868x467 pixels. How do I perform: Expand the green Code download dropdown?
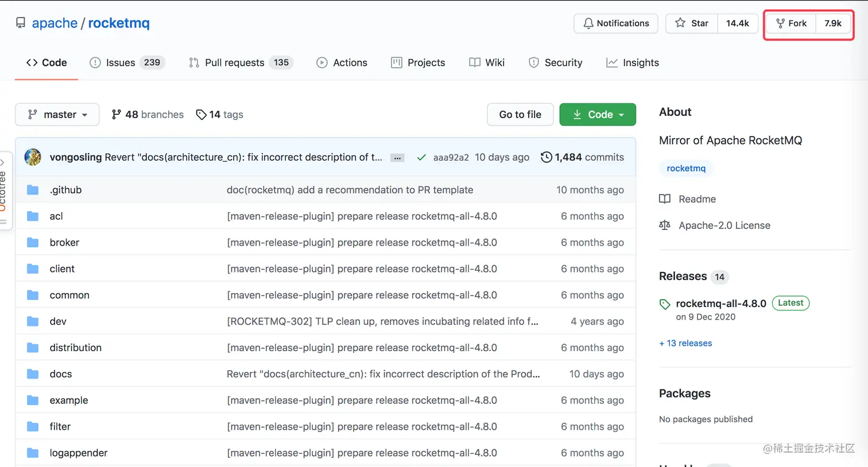(598, 115)
